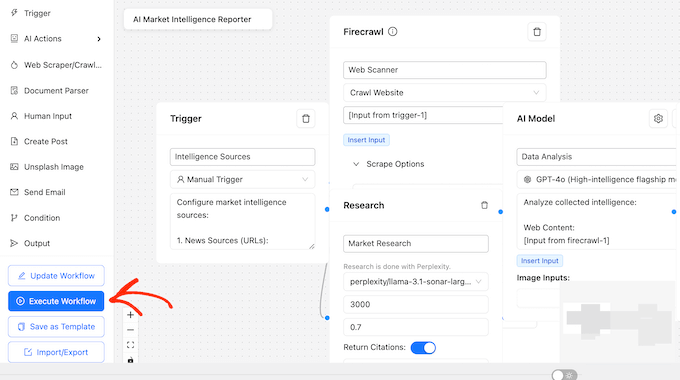The height and width of the screenshot is (380, 680).
Task: Click the Unsplash Image sidebar item
Action: [x=47, y=167]
